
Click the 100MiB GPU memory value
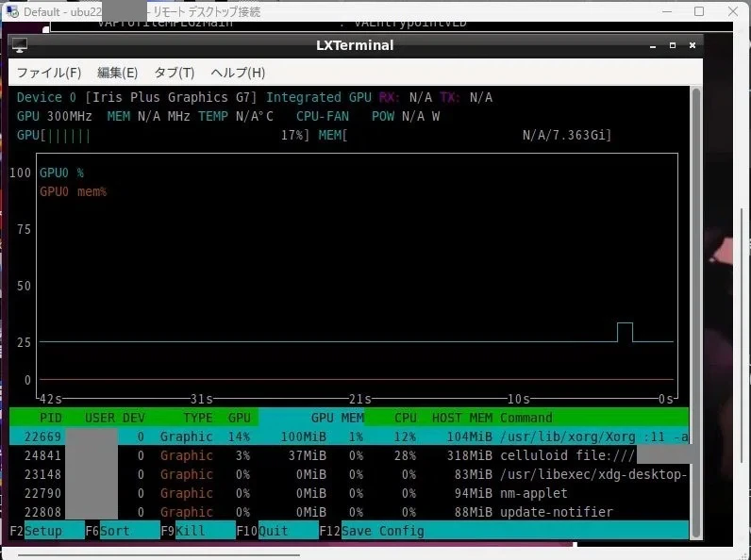[x=304, y=437]
